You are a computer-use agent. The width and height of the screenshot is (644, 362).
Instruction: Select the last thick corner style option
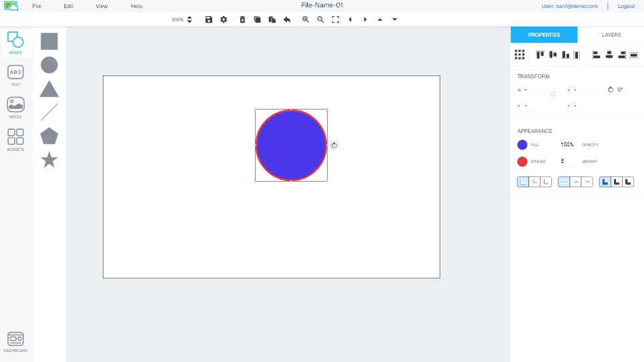[627, 182]
